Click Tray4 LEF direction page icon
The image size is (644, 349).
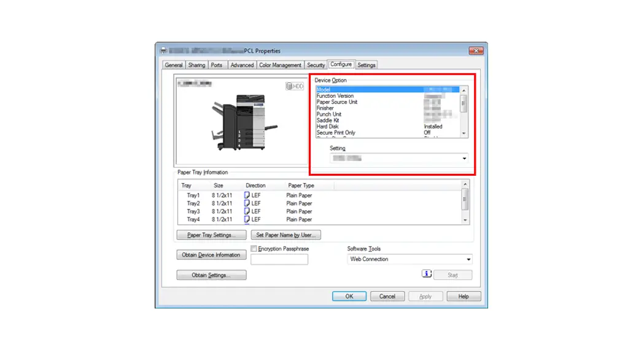247,219
